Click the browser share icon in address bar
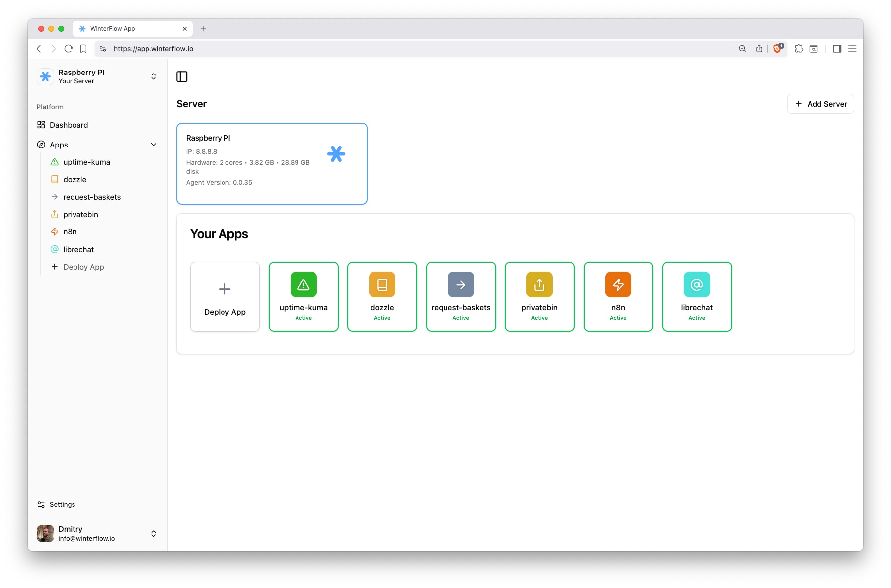This screenshot has height=588, width=891. tap(759, 49)
